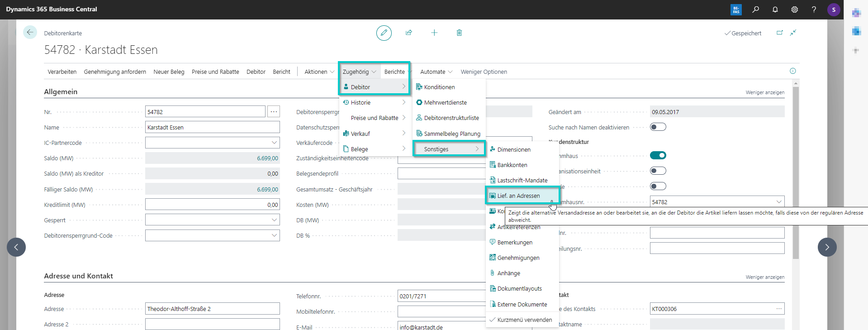
Task: Click the plus icon to create new
Action: point(434,33)
